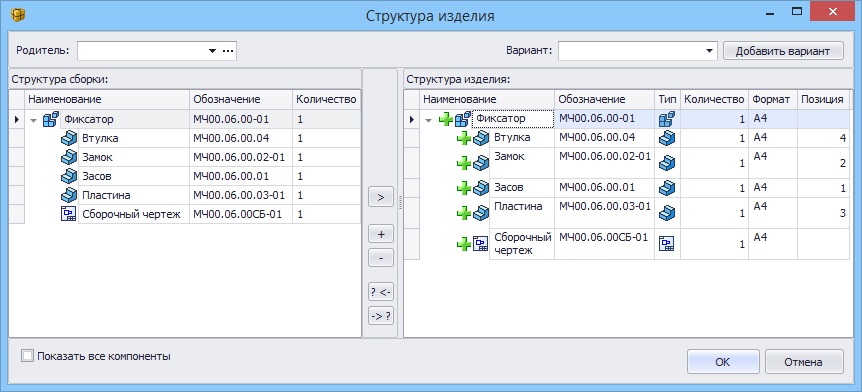The width and height of the screenshot is (862, 392).
Task: Select left cell МЧ00.06.00.04
Action: [241, 138]
